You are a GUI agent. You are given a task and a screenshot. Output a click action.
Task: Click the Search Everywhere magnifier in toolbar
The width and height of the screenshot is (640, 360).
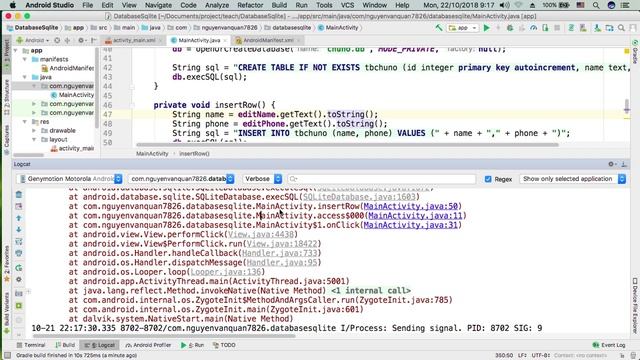click(x=621, y=28)
